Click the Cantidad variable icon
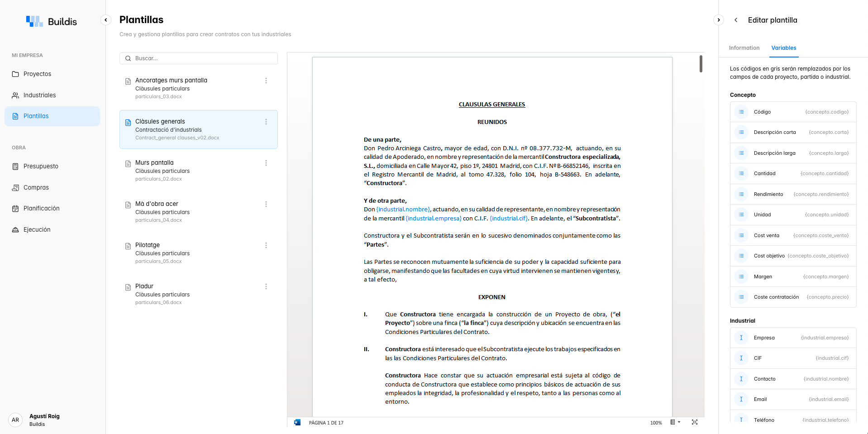 click(x=741, y=173)
